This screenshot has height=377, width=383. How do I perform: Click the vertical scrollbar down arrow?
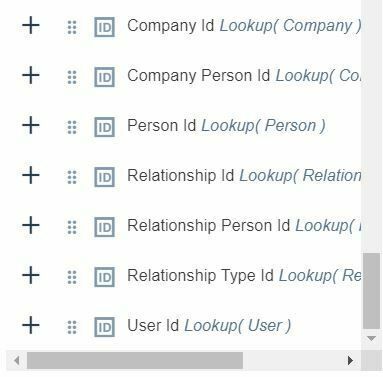(x=371, y=339)
